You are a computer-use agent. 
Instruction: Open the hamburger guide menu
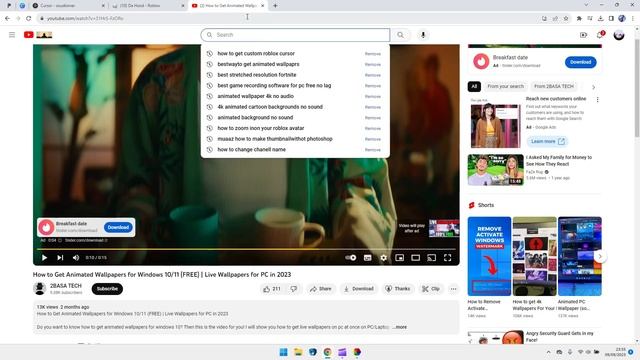[12, 35]
